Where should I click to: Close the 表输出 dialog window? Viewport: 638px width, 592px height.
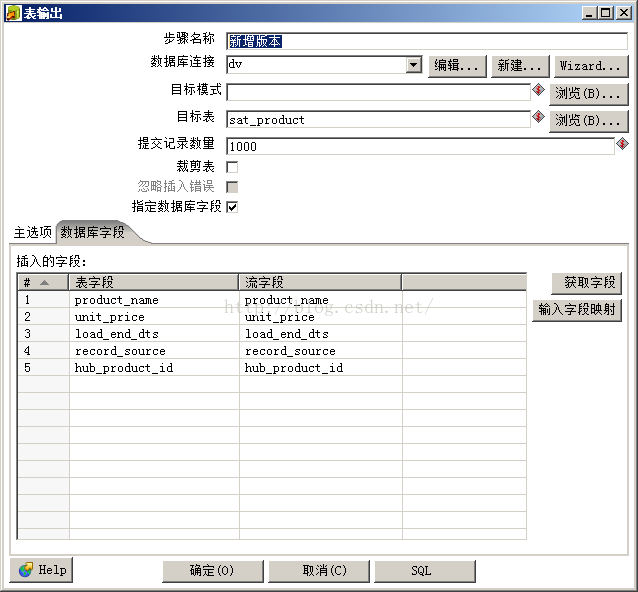click(624, 13)
